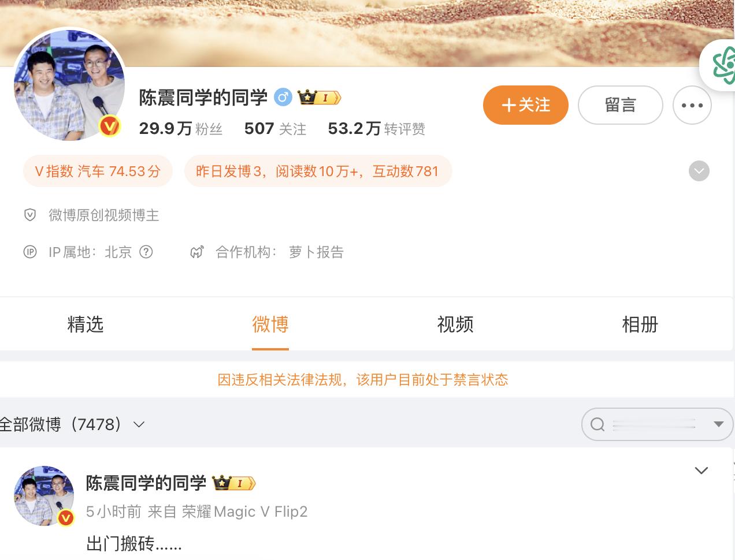Click the 留言 message button
The image size is (735, 560).
621,105
